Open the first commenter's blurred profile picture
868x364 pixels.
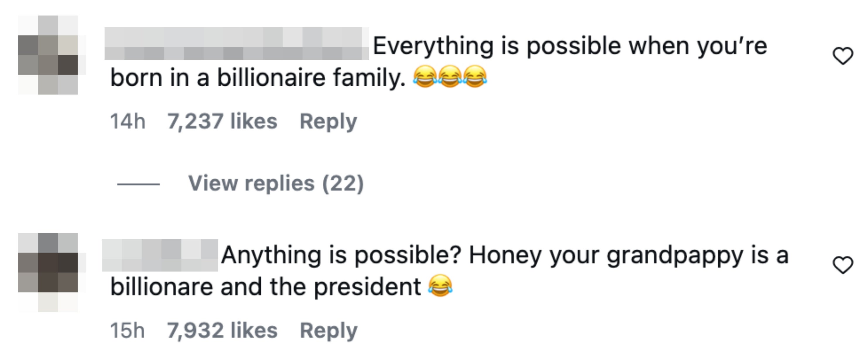[x=48, y=55]
